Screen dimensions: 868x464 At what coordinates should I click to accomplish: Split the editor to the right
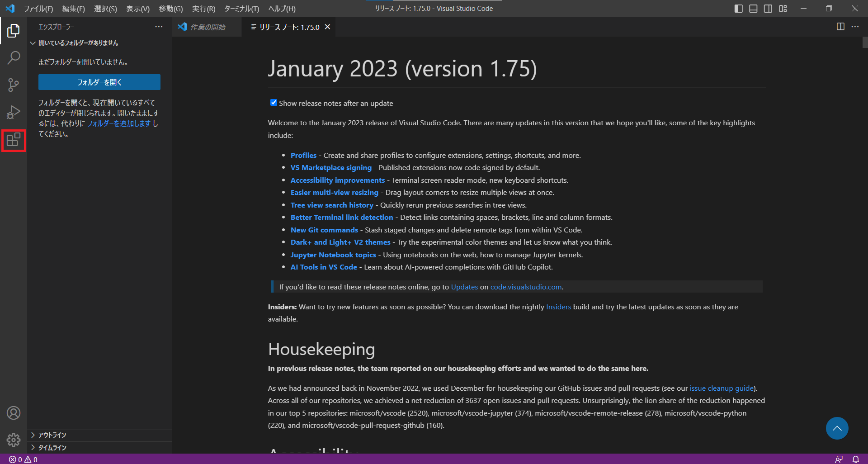point(840,27)
